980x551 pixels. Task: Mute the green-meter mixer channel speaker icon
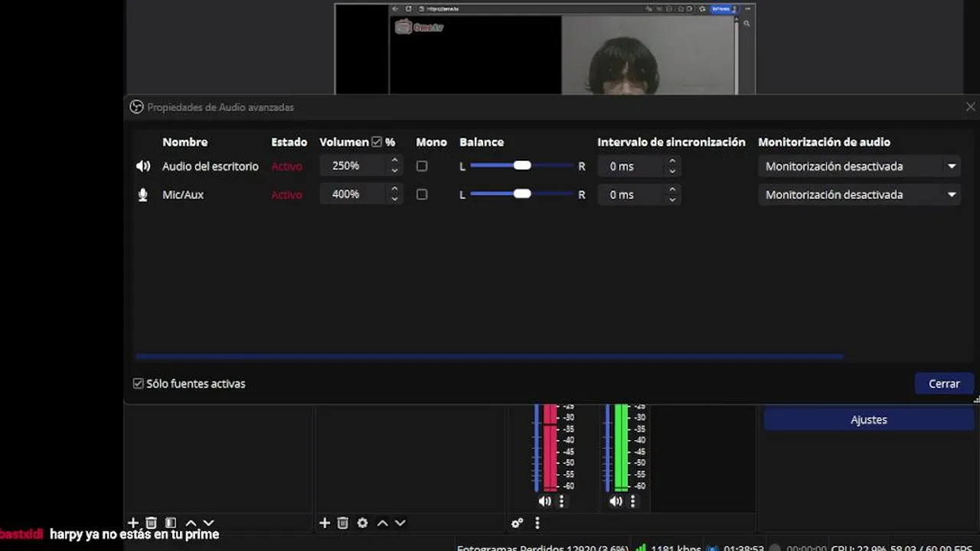[x=616, y=501]
